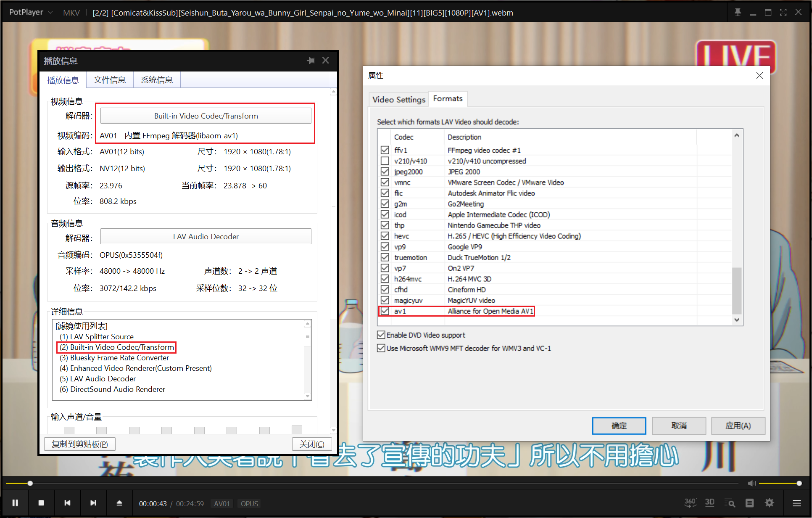Toggle 3D video mode icon

pyautogui.click(x=710, y=502)
